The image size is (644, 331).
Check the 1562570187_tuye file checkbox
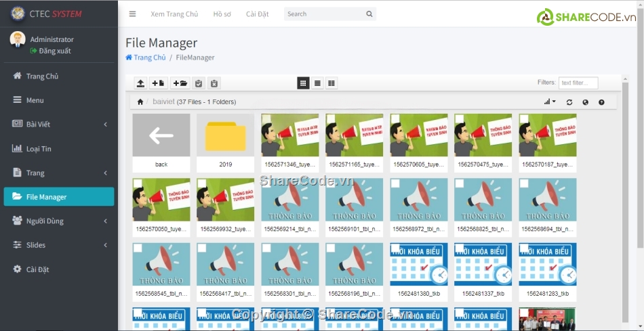click(x=524, y=118)
